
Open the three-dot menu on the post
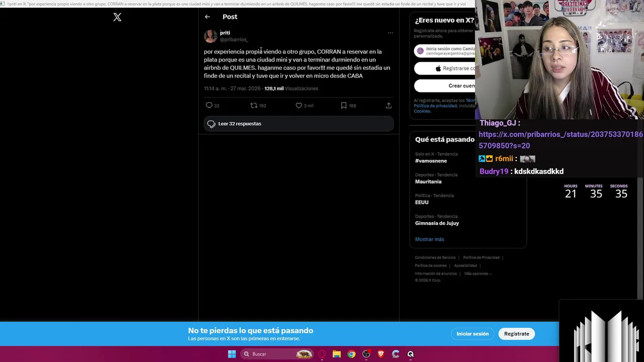pyautogui.click(x=390, y=33)
